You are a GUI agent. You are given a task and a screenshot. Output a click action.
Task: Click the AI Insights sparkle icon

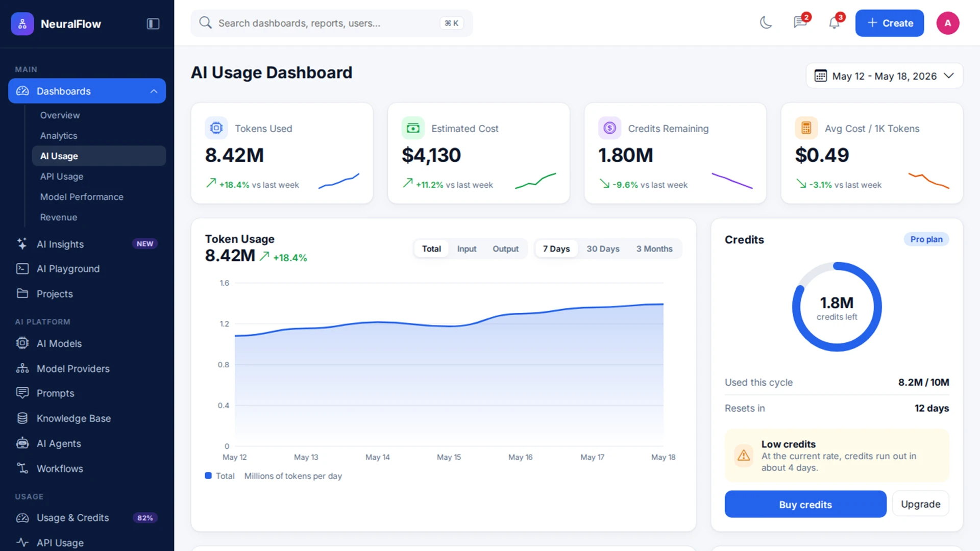22,244
